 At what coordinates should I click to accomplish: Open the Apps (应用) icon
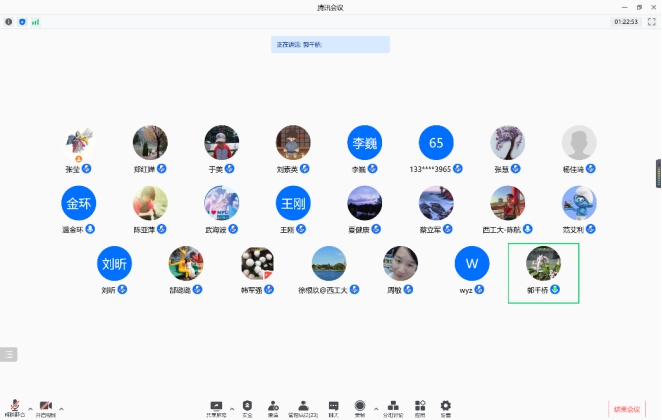421,407
